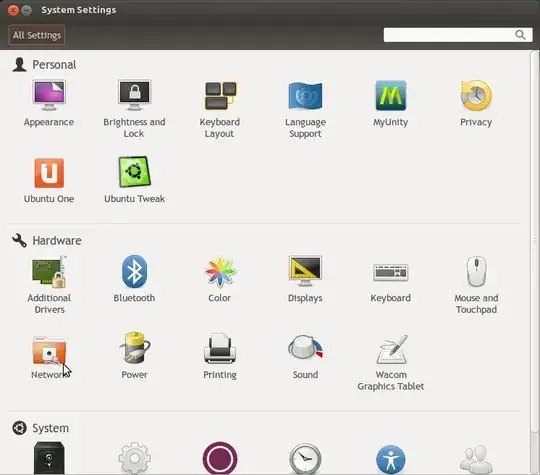Open the Printing panel
This screenshot has height=475, width=540.
click(x=220, y=356)
